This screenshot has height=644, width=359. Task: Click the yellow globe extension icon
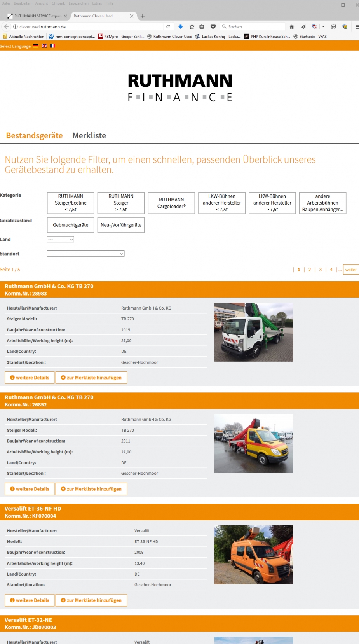[345, 26]
